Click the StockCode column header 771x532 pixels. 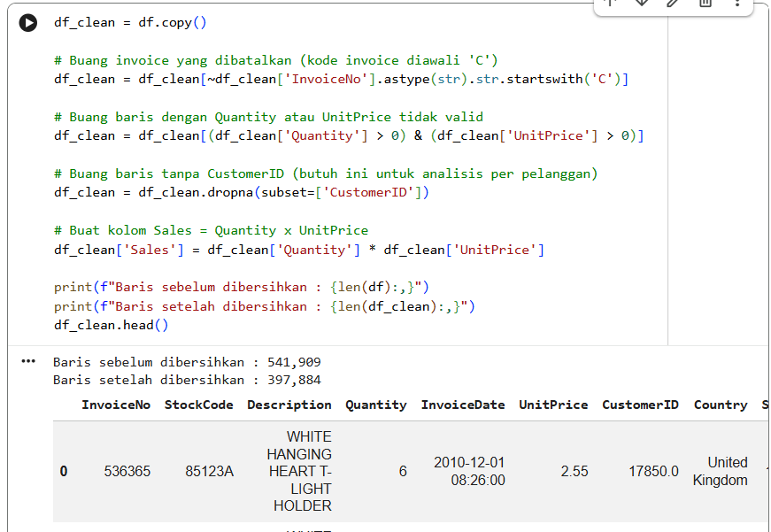pyautogui.click(x=198, y=405)
